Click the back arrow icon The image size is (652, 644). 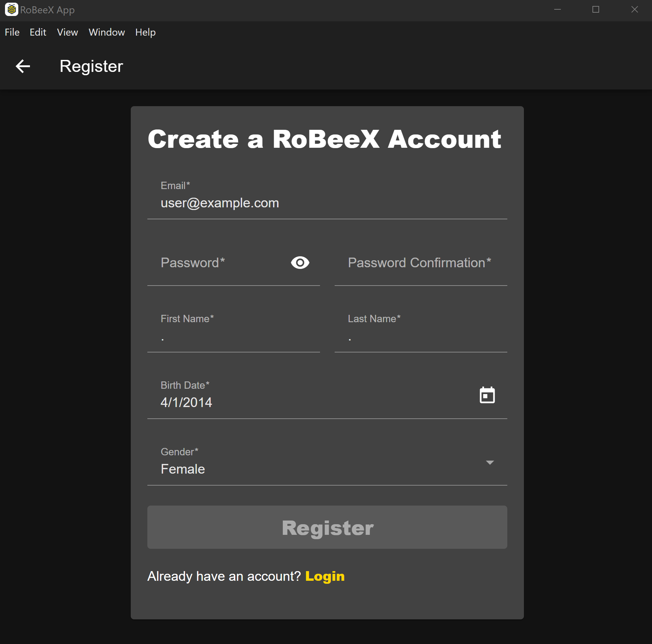(x=23, y=66)
